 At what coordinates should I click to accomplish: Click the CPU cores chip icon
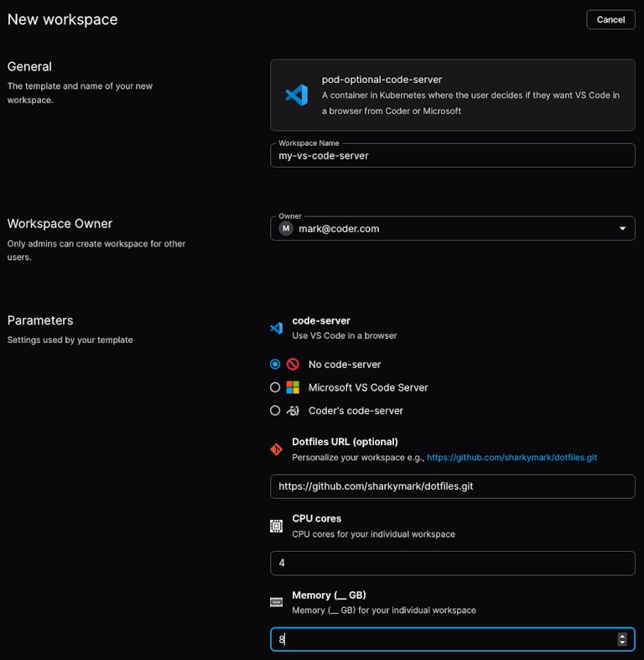[x=276, y=526]
